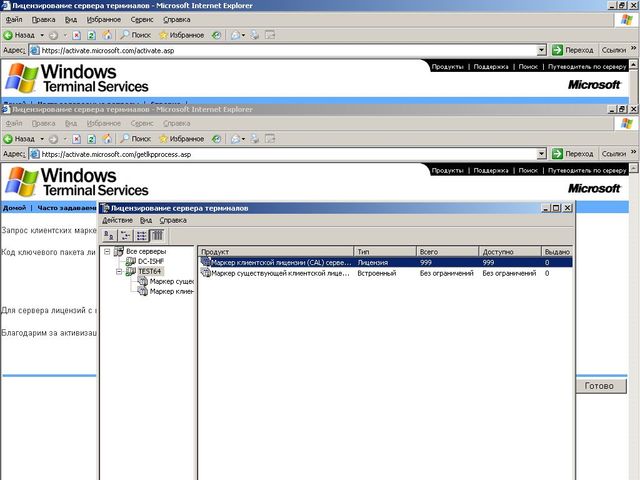Click the Home icon in the getlkpprocess.asp window
Image resolution: width=640 pixels, height=480 pixels.
(x=107, y=139)
